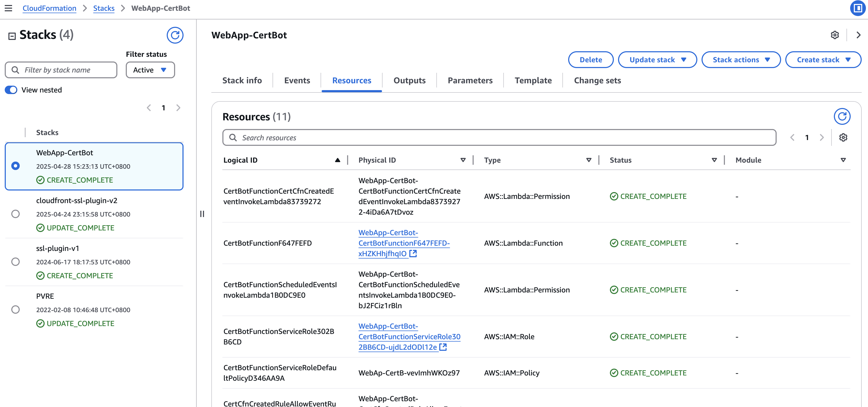Open the CertBotFunctionF647FEFD Lambda function link
The image size is (868, 407).
404,243
